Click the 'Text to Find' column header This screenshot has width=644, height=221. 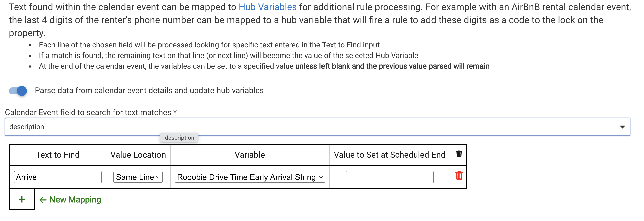click(58, 155)
